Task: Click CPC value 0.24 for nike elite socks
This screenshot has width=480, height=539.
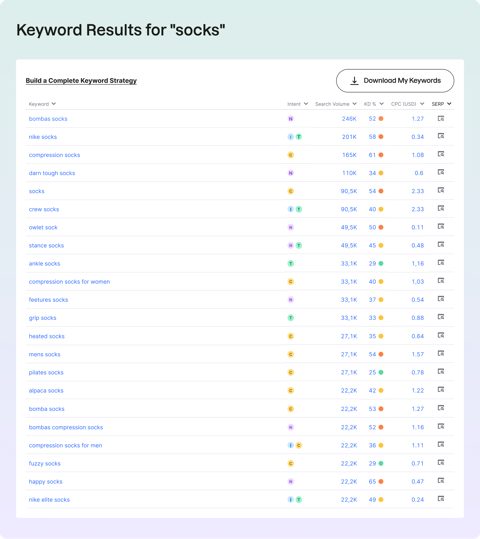Action: (x=417, y=499)
